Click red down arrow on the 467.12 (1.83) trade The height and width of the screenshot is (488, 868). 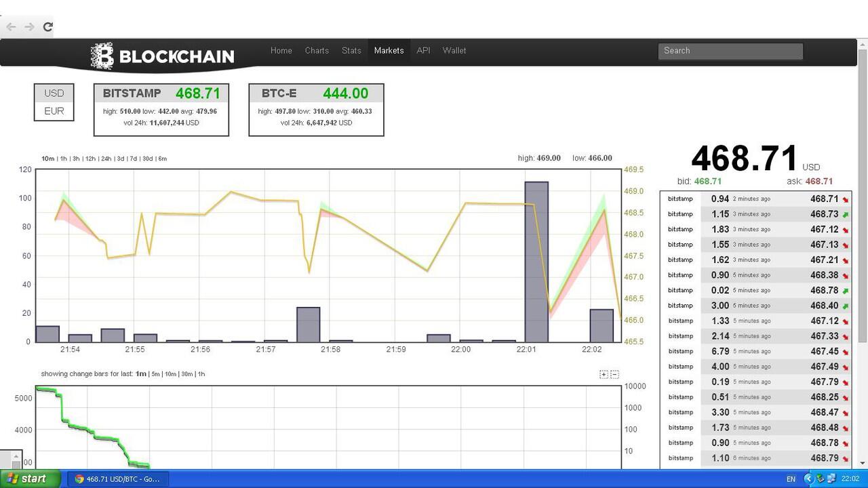pos(846,230)
